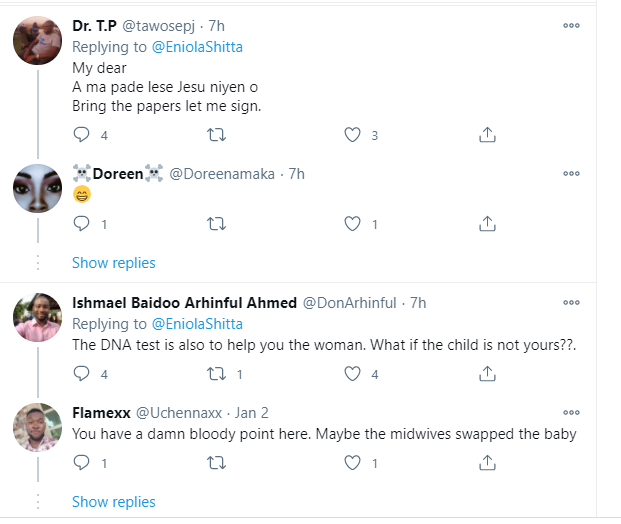Show replies under Doreen's tweet
Image resolution: width=621 pixels, height=524 pixels.
click(x=114, y=263)
